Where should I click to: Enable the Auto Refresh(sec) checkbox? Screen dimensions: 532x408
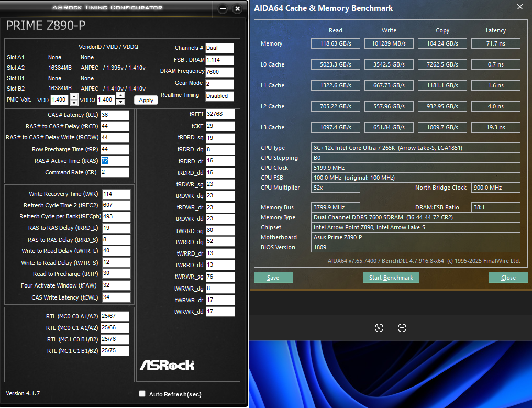(142, 394)
